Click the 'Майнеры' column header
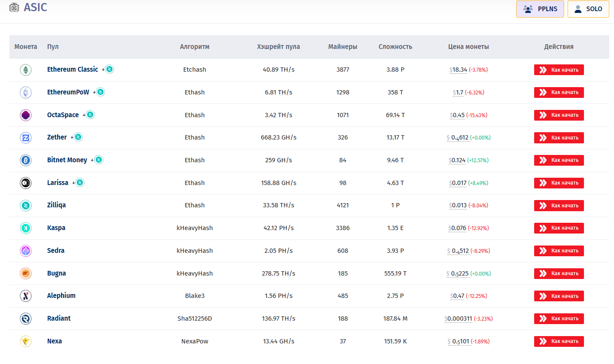614x364 pixels. coord(343,47)
